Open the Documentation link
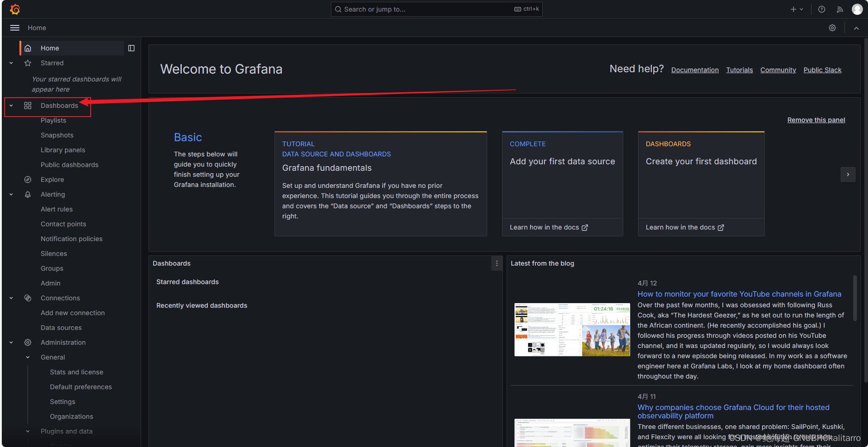 click(695, 70)
